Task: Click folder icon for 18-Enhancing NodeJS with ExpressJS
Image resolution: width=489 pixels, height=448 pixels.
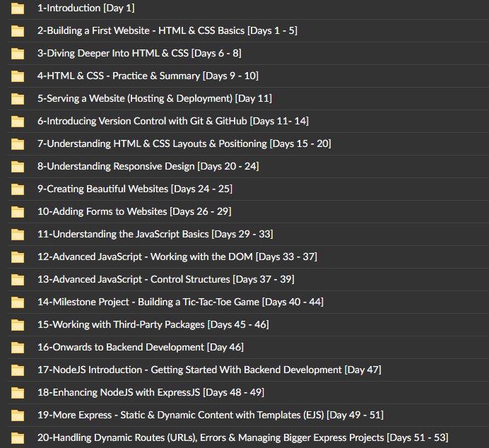Action: coord(18,392)
